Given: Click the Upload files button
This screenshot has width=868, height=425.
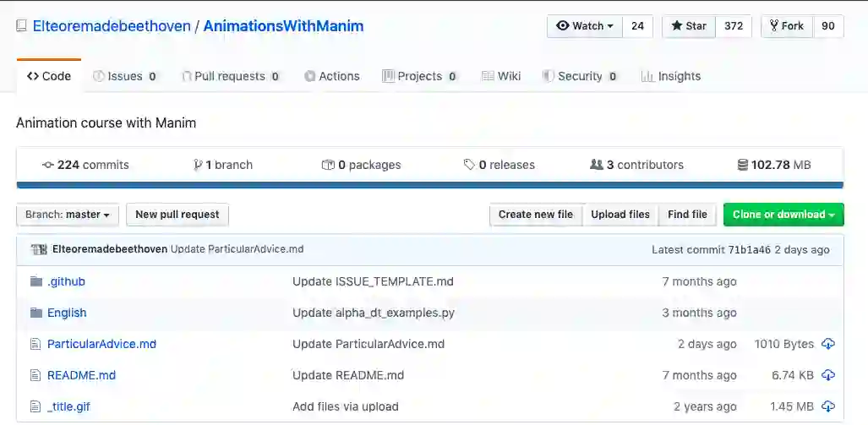Looking at the screenshot, I should [620, 215].
